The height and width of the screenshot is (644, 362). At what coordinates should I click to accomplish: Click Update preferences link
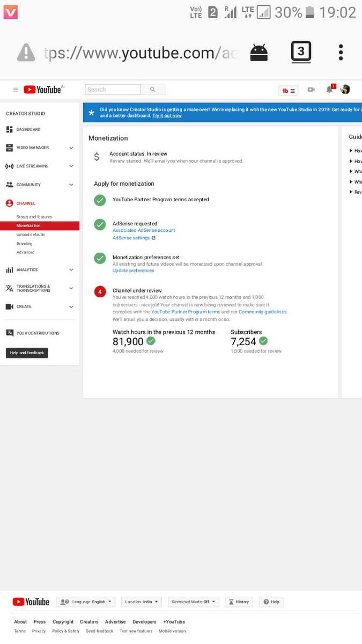coord(134,270)
